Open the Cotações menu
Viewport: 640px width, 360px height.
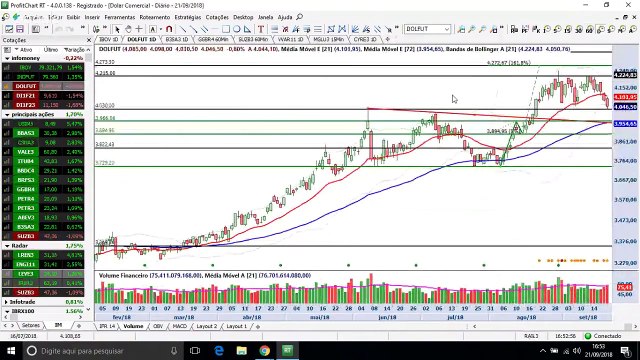(217, 17)
